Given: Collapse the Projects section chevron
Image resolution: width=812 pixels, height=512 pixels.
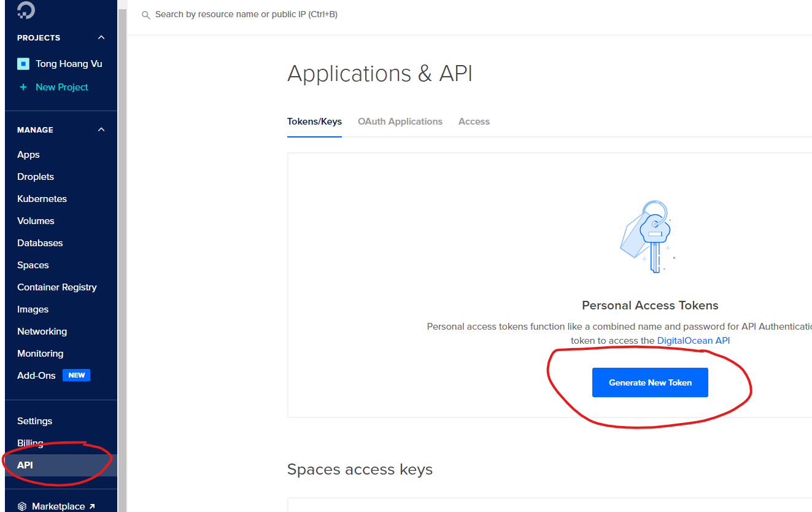Looking at the screenshot, I should (101, 38).
